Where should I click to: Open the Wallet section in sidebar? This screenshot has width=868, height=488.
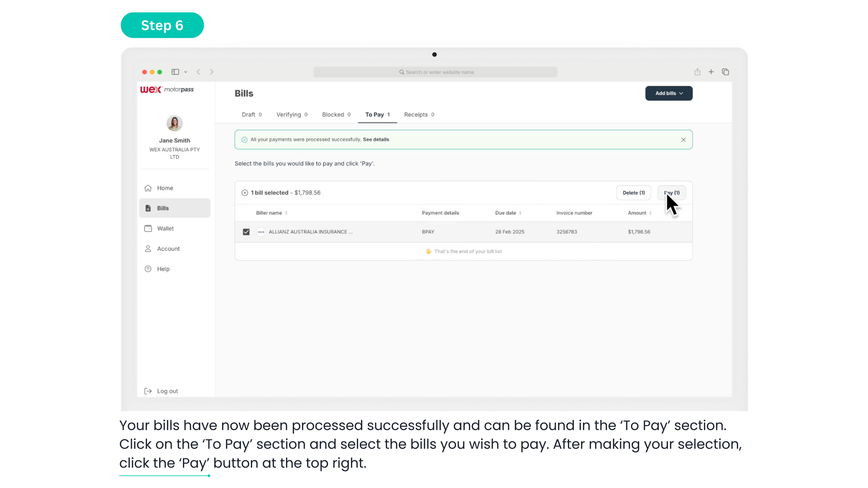pyautogui.click(x=165, y=229)
